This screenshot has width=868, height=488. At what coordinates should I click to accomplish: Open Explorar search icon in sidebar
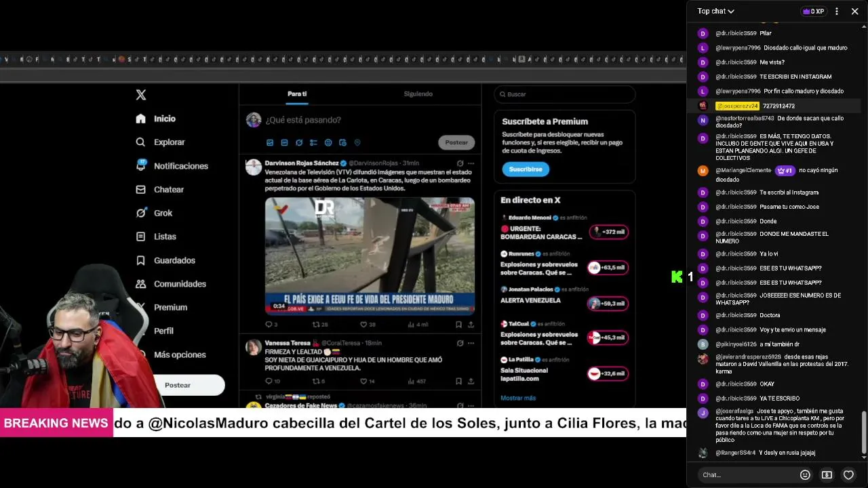click(140, 142)
